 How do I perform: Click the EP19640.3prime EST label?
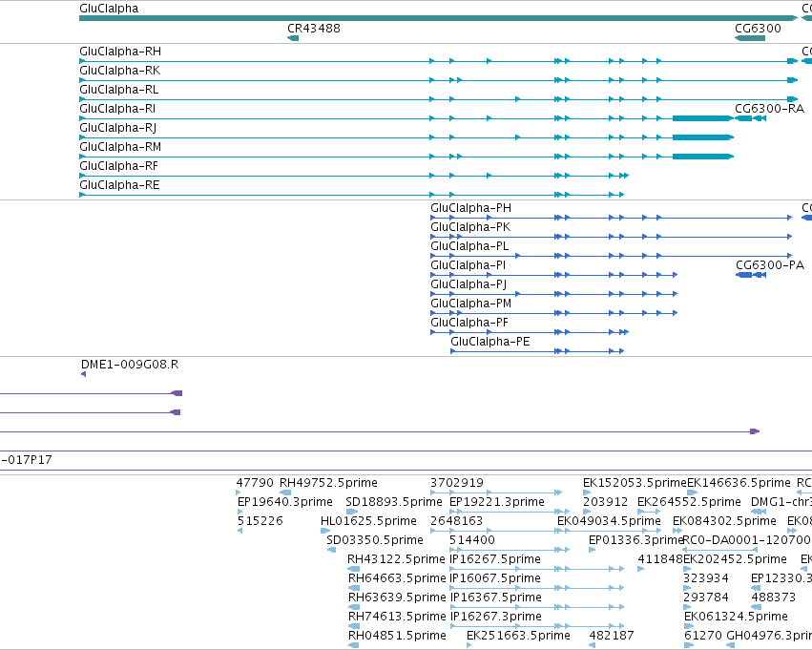point(285,502)
